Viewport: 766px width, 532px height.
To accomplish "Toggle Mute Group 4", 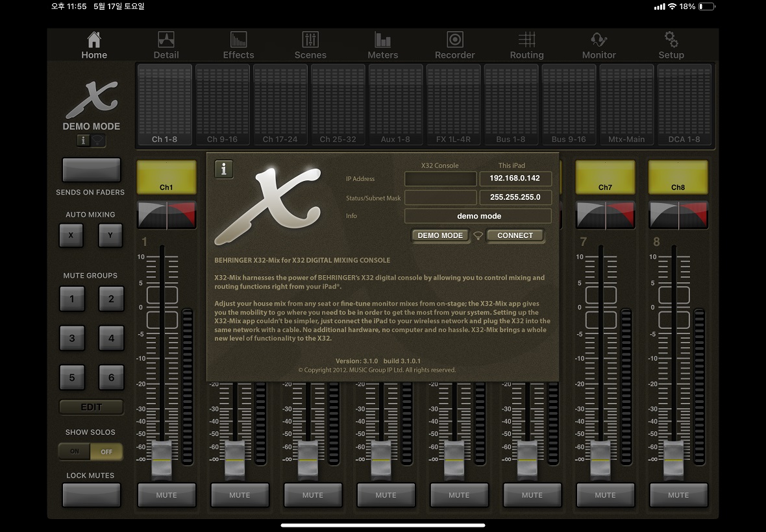I will [x=111, y=338].
